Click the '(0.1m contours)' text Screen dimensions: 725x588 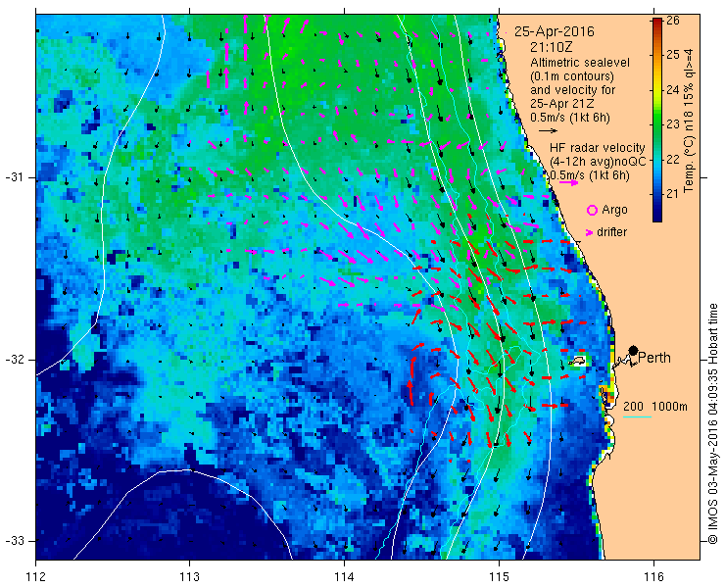click(572, 76)
